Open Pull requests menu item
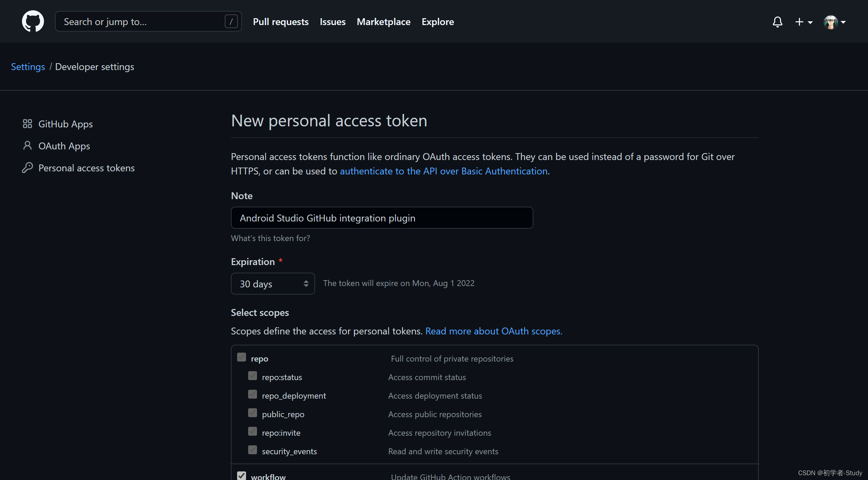Image resolution: width=868 pixels, height=480 pixels. pyautogui.click(x=280, y=21)
